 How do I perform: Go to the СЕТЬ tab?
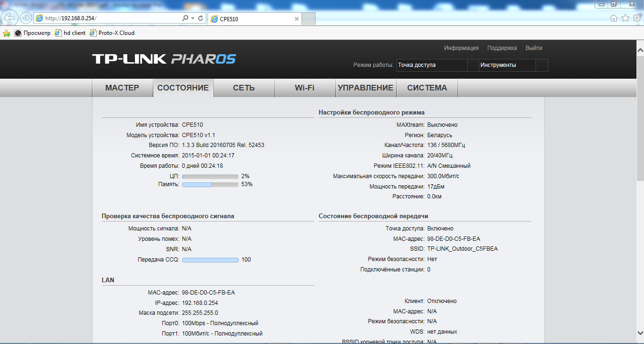[244, 88]
